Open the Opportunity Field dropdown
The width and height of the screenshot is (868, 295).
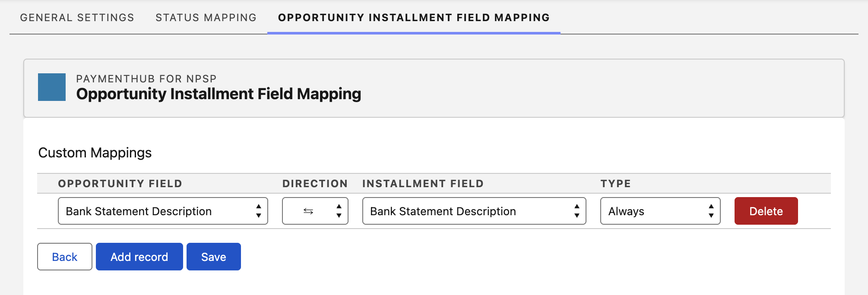(162, 211)
